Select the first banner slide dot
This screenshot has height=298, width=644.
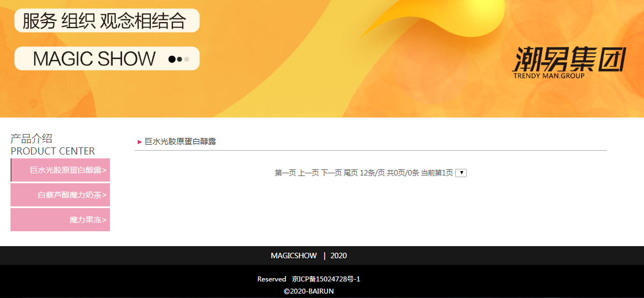[x=172, y=59]
